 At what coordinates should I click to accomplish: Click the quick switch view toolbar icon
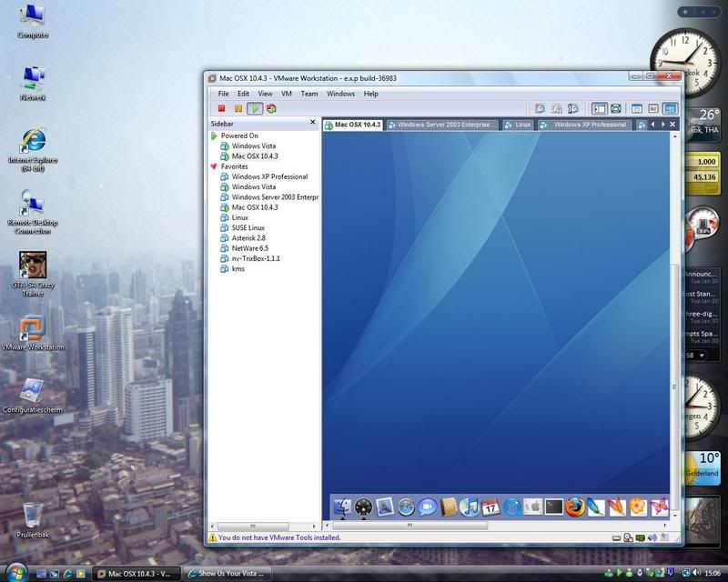click(636, 108)
